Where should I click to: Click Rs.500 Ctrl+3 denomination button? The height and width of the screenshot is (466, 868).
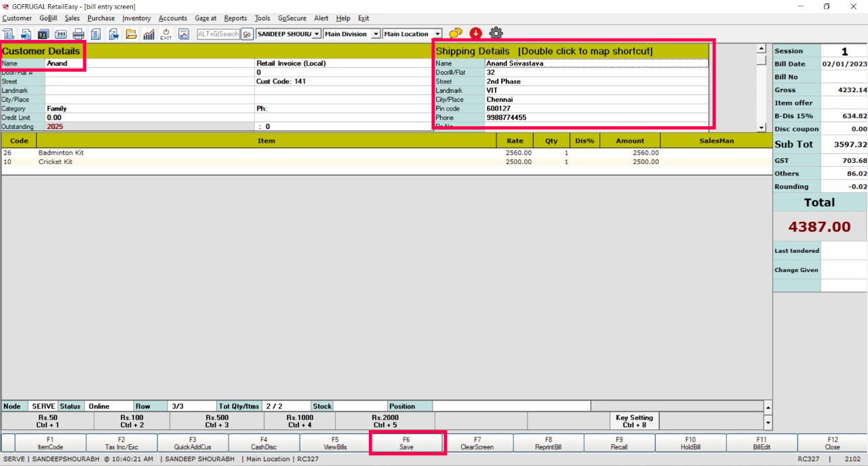click(x=217, y=421)
